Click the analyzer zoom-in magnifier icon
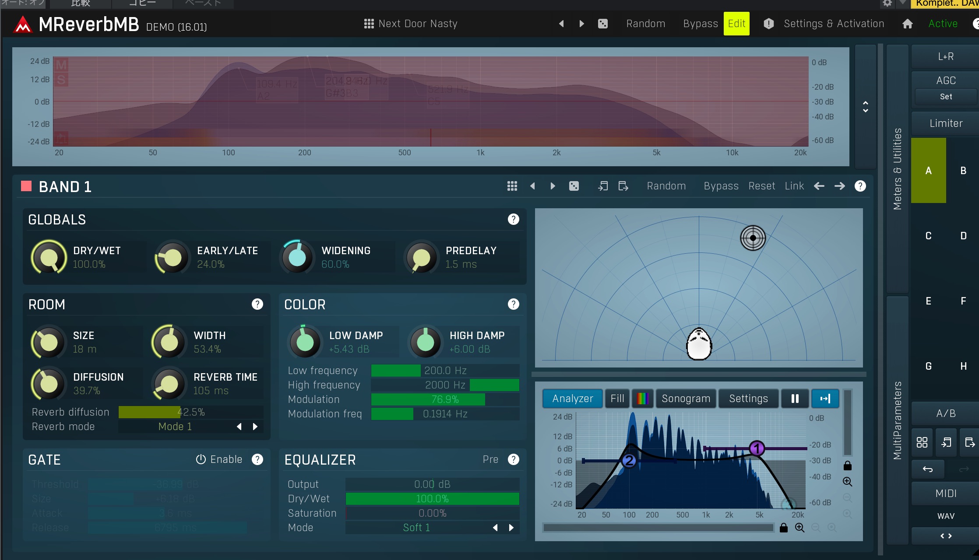The width and height of the screenshot is (979, 560). pos(847,482)
